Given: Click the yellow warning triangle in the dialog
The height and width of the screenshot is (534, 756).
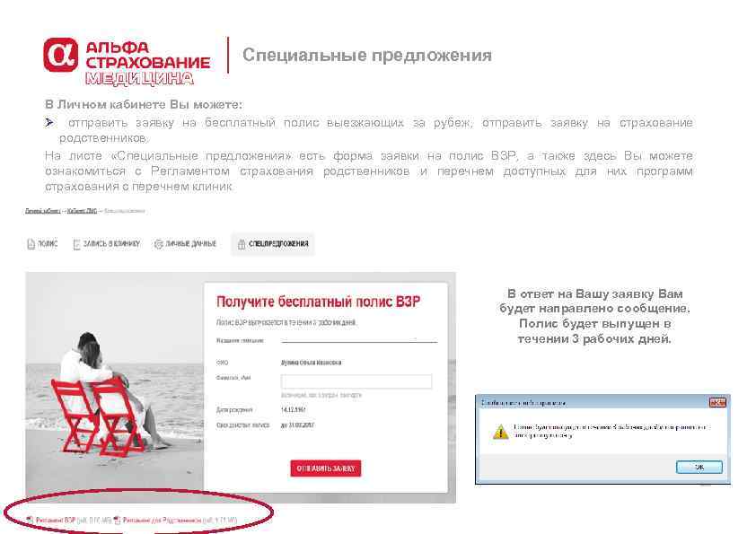Looking at the screenshot, I should click(x=500, y=432).
